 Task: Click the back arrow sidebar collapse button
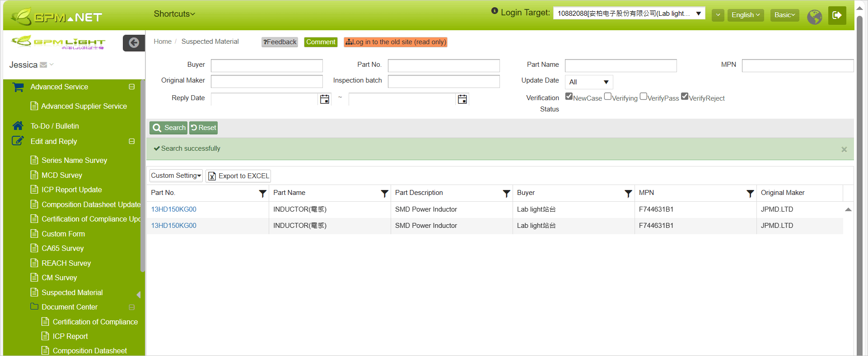[134, 43]
